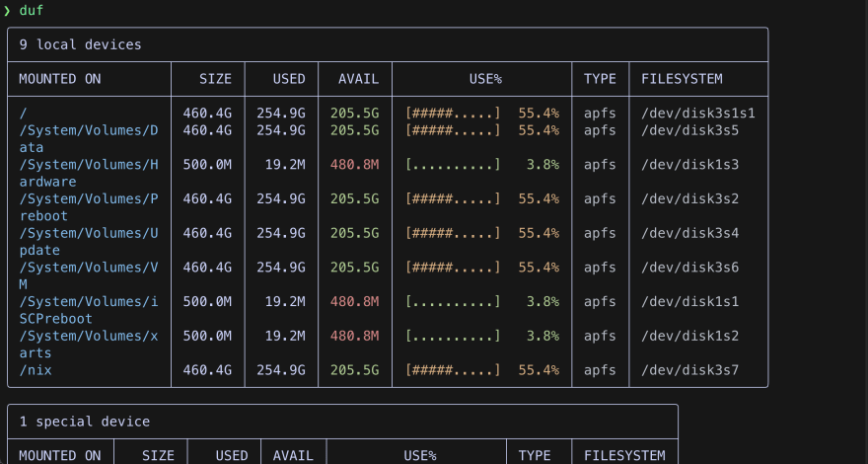Click filesystem /dev/disk3s2

(689, 199)
